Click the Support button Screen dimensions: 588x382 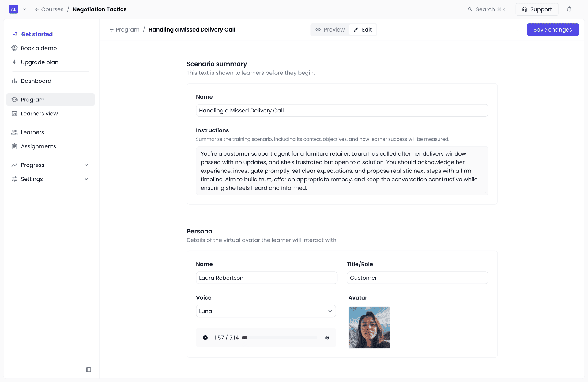[x=537, y=9]
